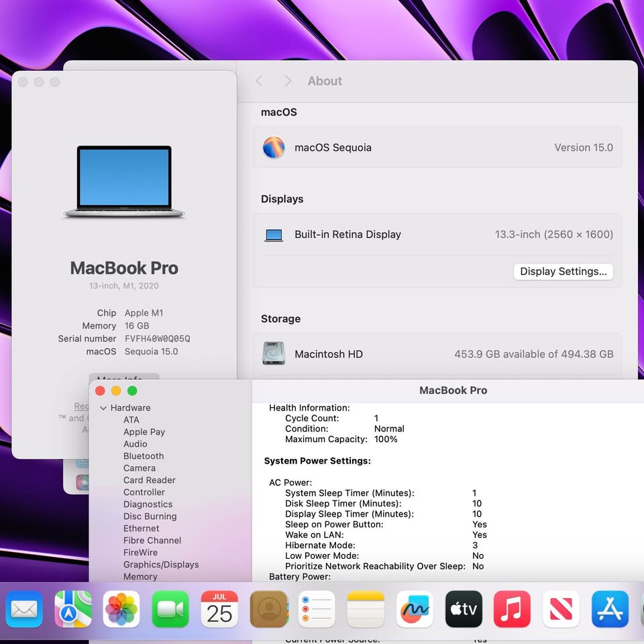Select Diagnostics in the Hardware list
This screenshot has height=644, width=644.
click(148, 504)
